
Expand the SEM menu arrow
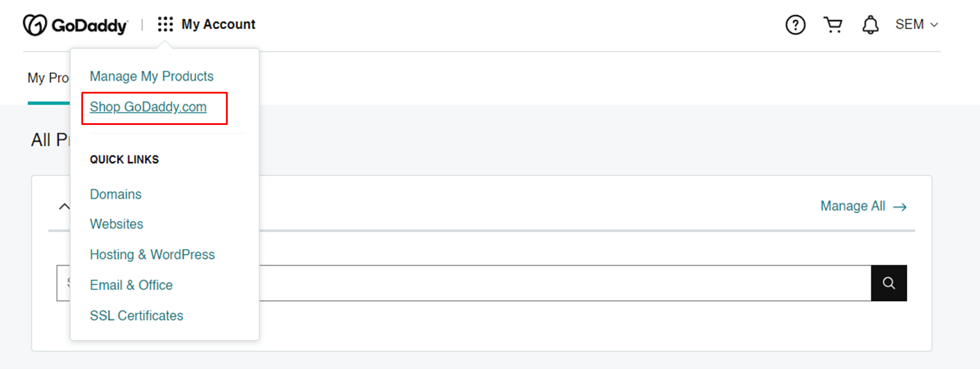(x=934, y=25)
